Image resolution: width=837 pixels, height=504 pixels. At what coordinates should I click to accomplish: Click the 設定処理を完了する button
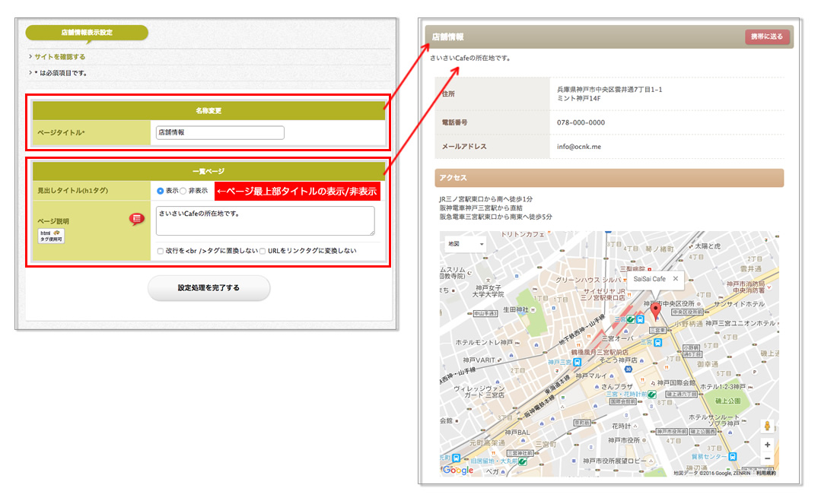(x=208, y=288)
